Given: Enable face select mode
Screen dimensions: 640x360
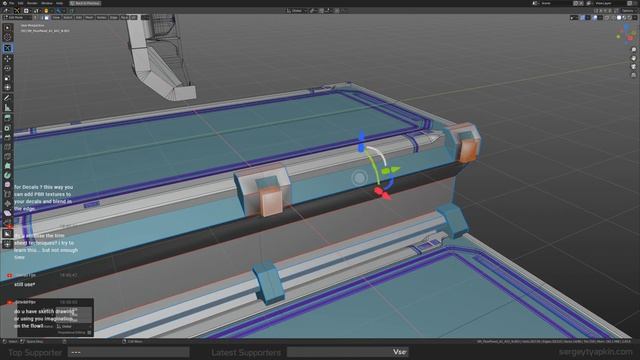Looking at the screenshot, I should coord(46,18).
